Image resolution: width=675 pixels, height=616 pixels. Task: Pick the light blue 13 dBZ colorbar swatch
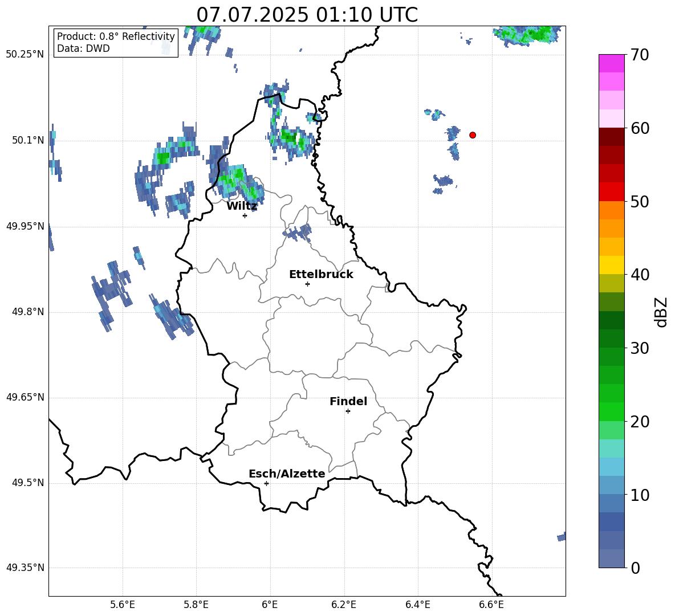coord(611,467)
